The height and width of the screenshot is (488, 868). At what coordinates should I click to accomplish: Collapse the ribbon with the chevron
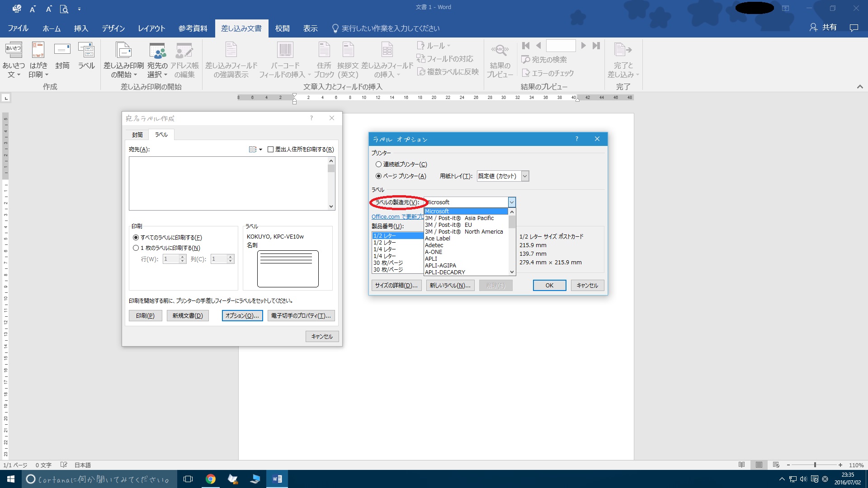click(x=860, y=87)
